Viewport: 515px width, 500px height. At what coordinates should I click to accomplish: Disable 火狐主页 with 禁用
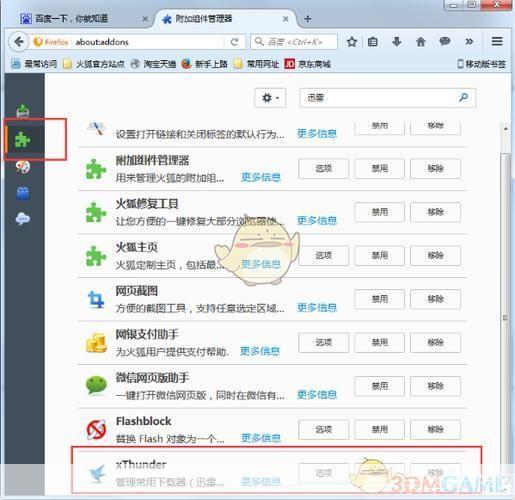click(380, 255)
